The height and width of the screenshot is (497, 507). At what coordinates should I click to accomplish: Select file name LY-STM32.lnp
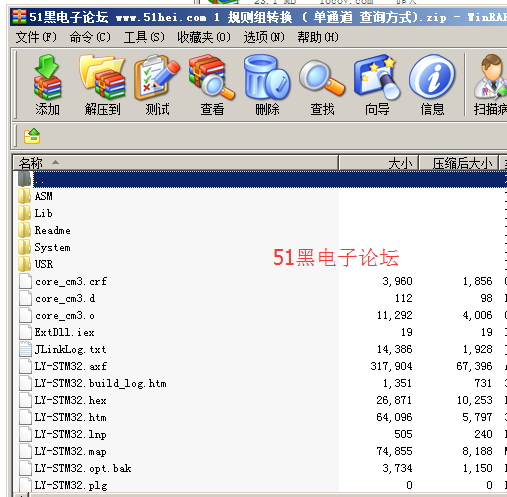[70, 434]
